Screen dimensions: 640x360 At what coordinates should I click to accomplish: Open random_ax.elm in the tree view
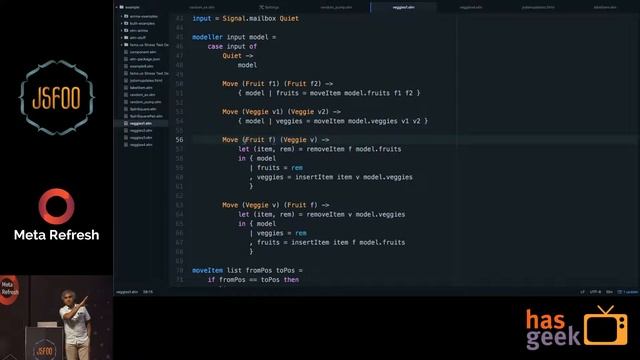tap(142, 95)
